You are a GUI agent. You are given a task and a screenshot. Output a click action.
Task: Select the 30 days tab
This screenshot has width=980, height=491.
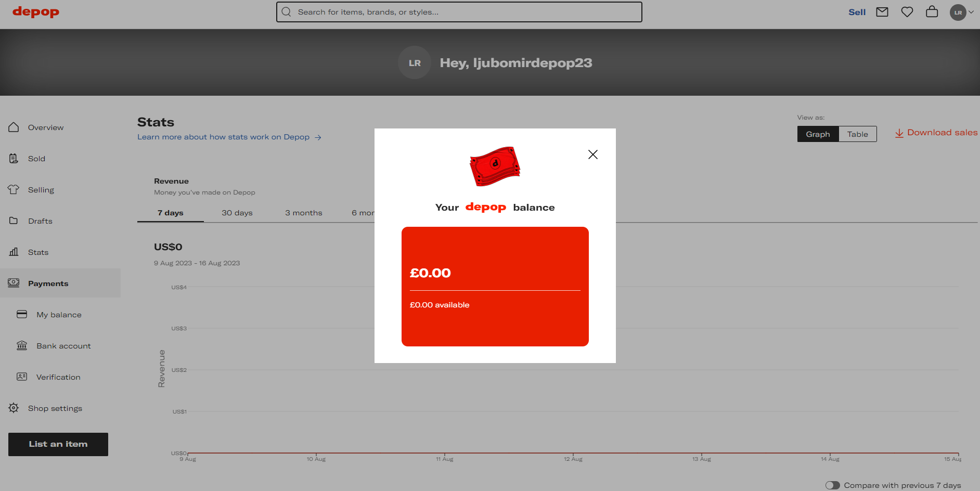237,213
